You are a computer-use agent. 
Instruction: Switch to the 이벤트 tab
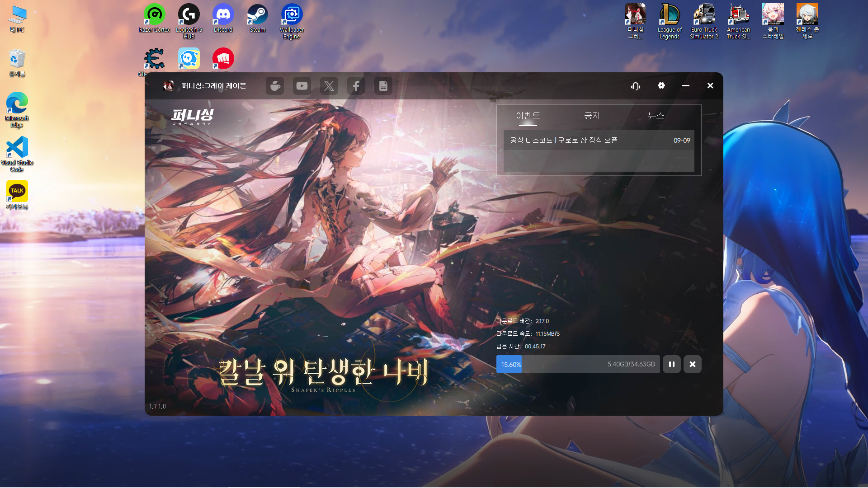[528, 116]
